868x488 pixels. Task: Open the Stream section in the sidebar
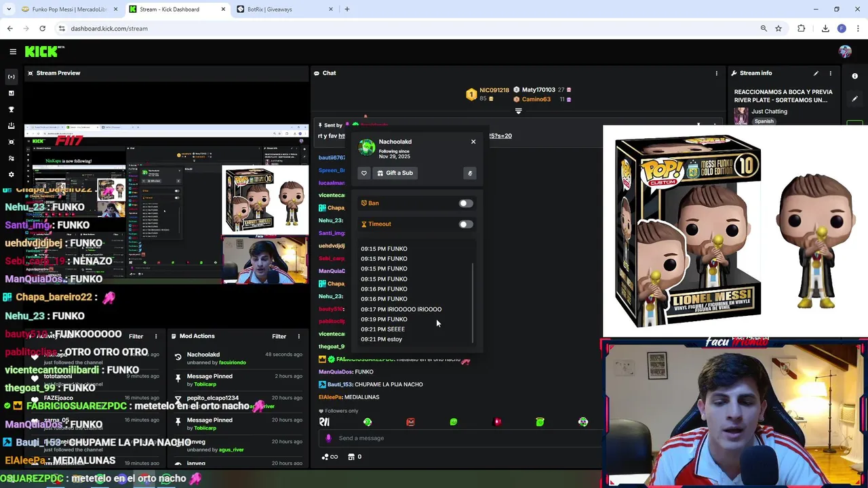[11, 77]
